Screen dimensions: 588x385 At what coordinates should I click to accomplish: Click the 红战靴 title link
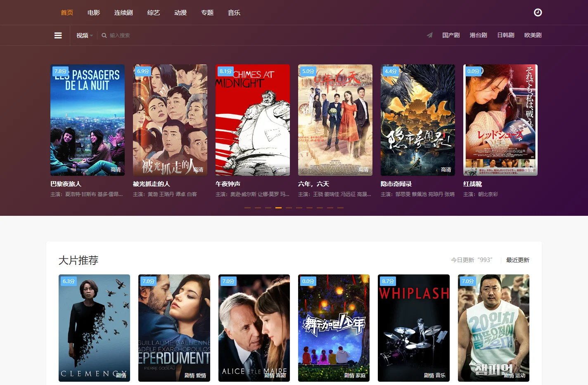click(472, 184)
